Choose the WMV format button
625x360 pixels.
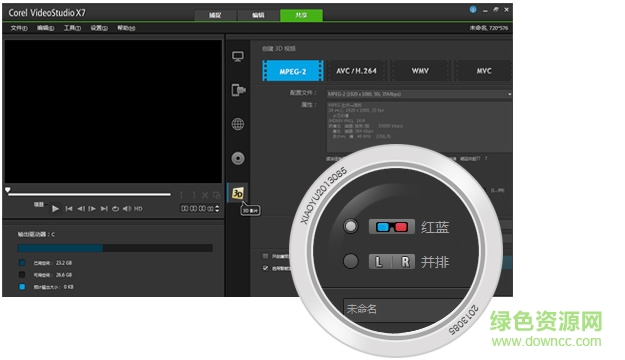[x=420, y=71]
